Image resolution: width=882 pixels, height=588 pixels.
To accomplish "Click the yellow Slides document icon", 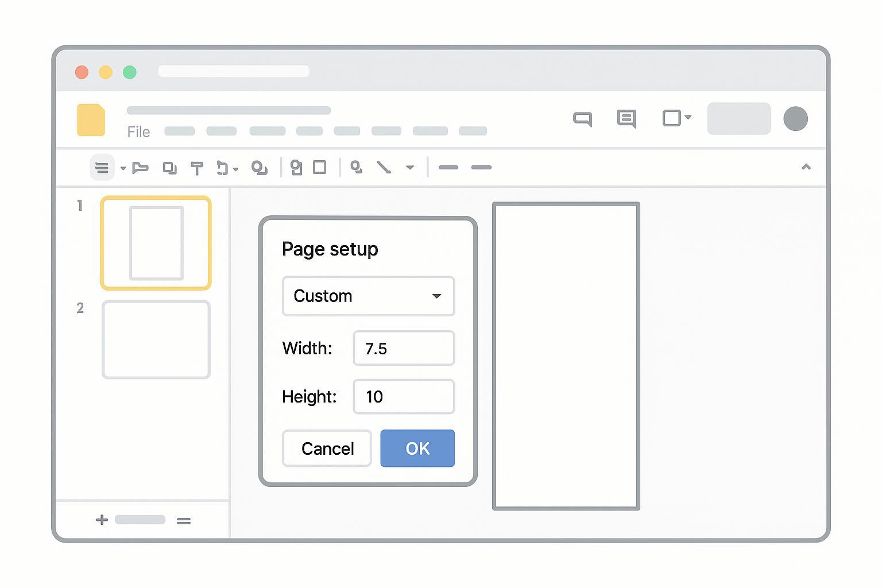I will (91, 120).
